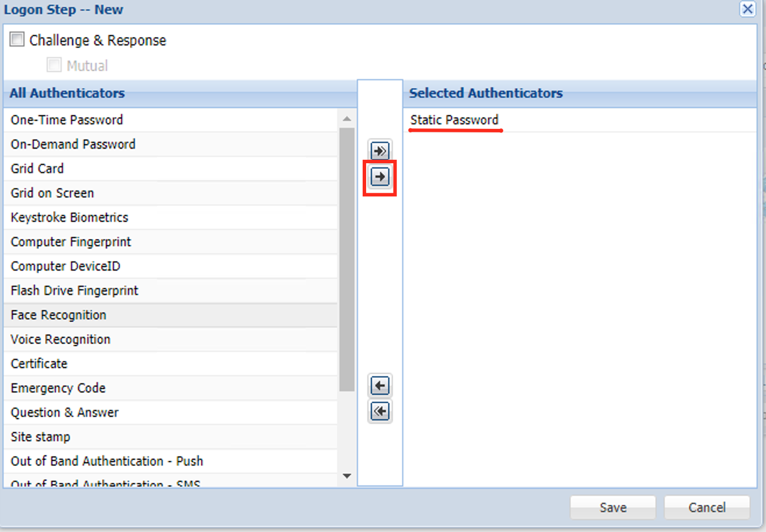
Task: Click the Emergency Code list entry
Action: coord(58,389)
